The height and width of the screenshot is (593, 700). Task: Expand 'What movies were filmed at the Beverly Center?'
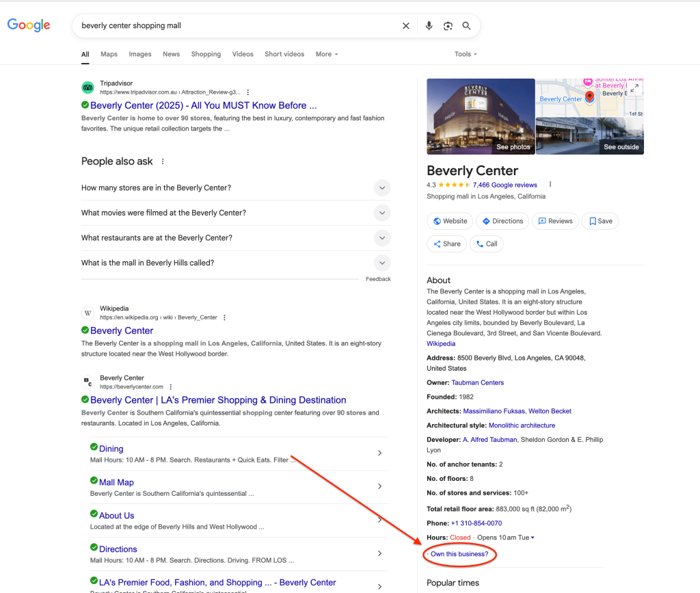[382, 213]
